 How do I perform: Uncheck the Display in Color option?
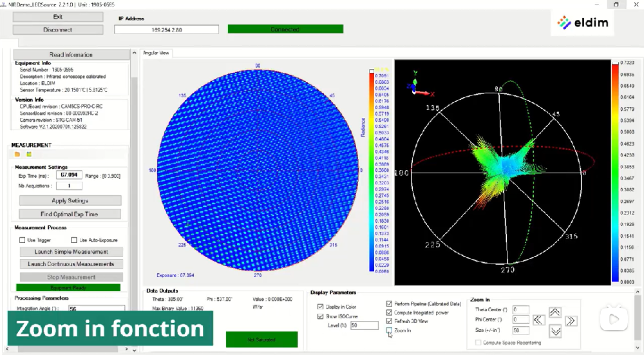pyautogui.click(x=321, y=307)
